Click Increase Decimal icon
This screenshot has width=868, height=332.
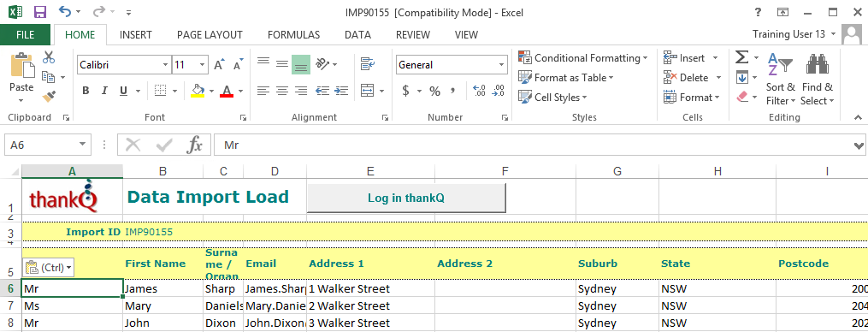[480, 91]
